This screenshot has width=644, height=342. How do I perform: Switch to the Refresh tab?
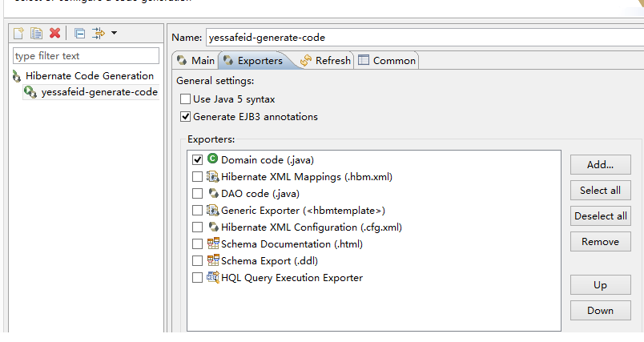(x=325, y=61)
